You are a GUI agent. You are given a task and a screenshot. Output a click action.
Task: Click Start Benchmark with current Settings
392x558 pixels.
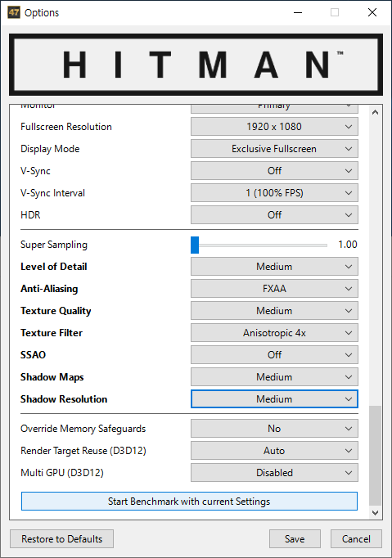pyautogui.click(x=189, y=501)
